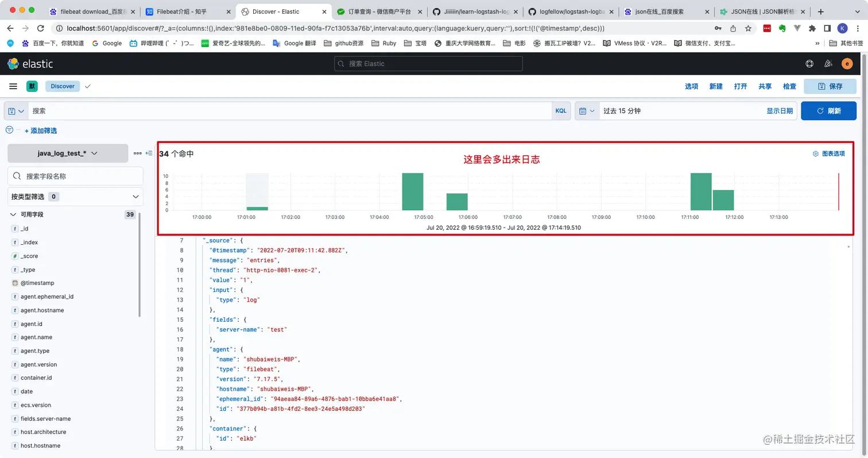Switch to the filebeat download tab
Screen dimensions: 868x458
point(92,11)
